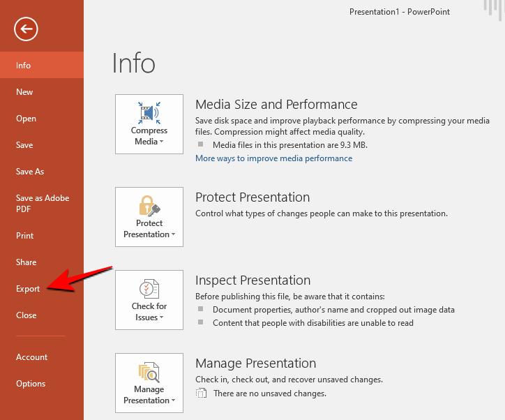Open PowerPoint Options
The image size is (505, 420).
point(31,384)
